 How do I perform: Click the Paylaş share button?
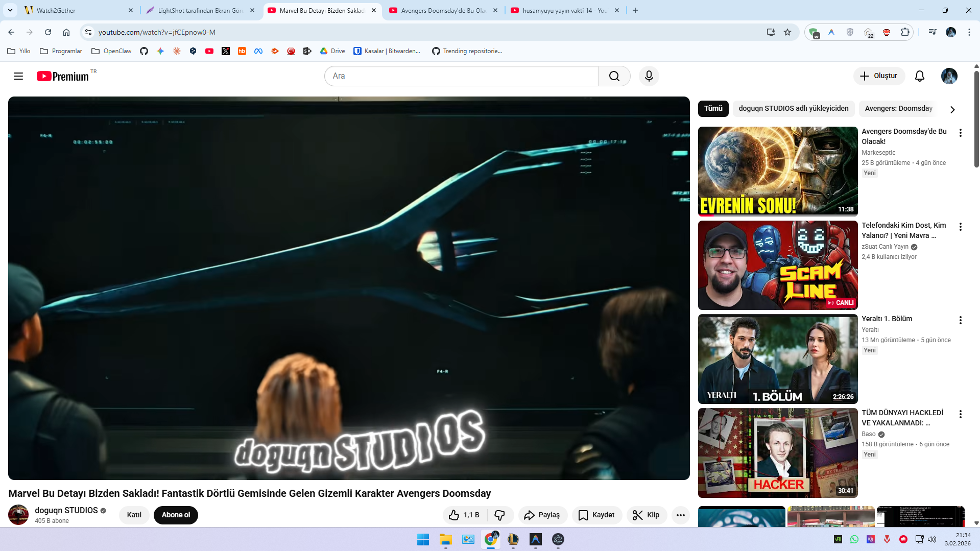tap(543, 515)
